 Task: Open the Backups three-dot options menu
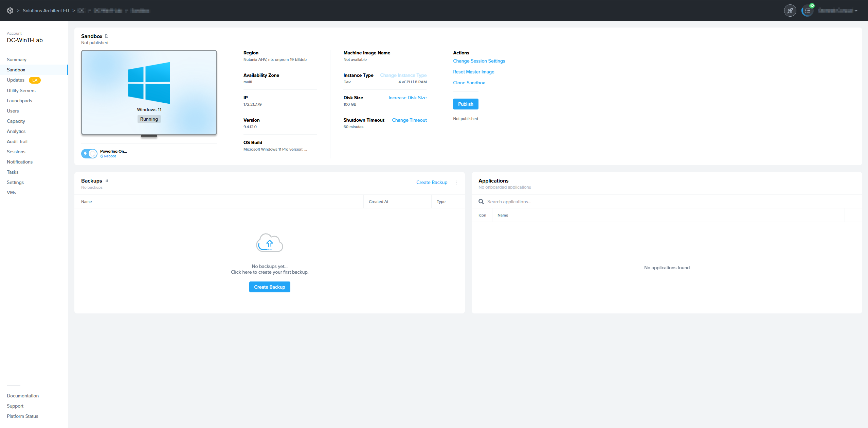(x=456, y=183)
